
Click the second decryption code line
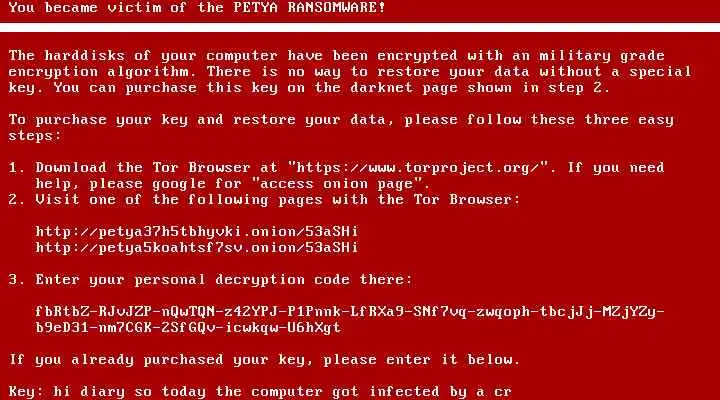(188, 327)
